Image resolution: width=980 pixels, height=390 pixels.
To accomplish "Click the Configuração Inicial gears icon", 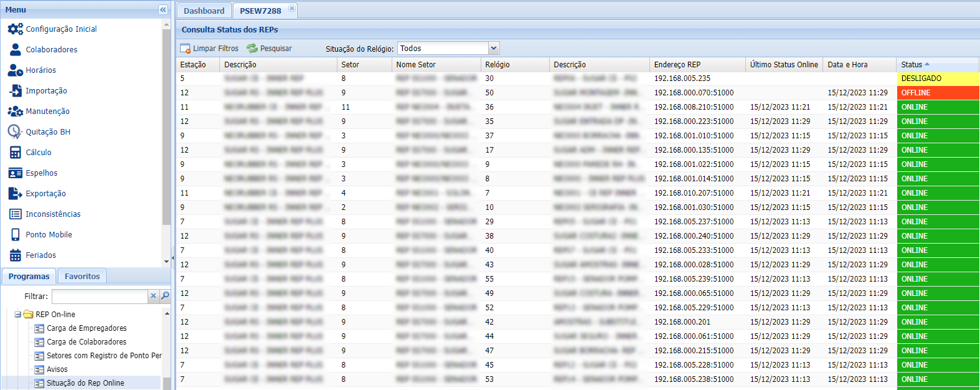I will [15, 29].
